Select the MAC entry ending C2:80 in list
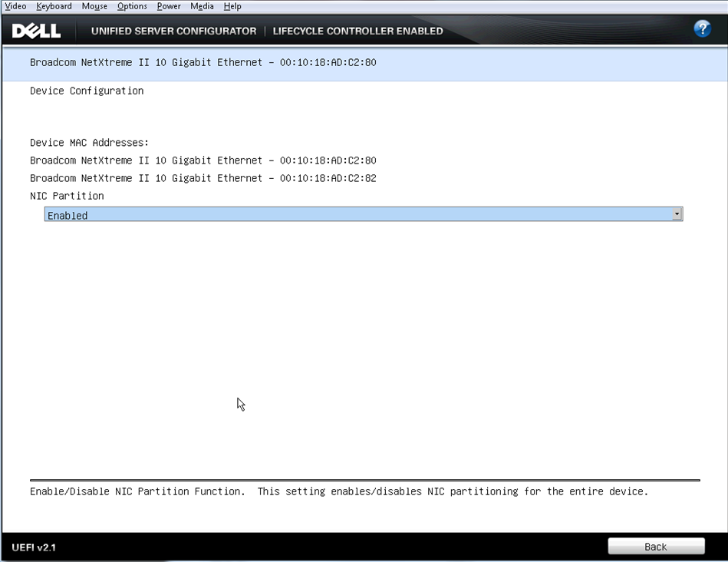Viewport: 728px width, 562px height. coord(203,160)
